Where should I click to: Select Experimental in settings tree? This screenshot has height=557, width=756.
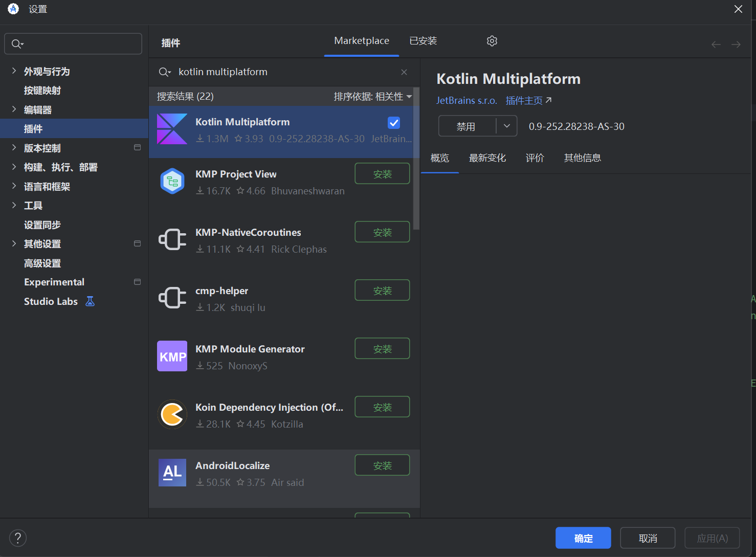54,282
